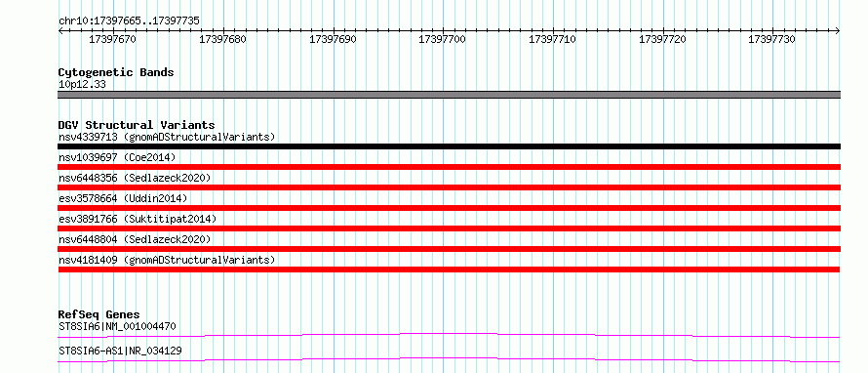Open variant esv3891766 (Suktitipat2014) label
Viewport: 868px width, 373px height.
(138, 219)
